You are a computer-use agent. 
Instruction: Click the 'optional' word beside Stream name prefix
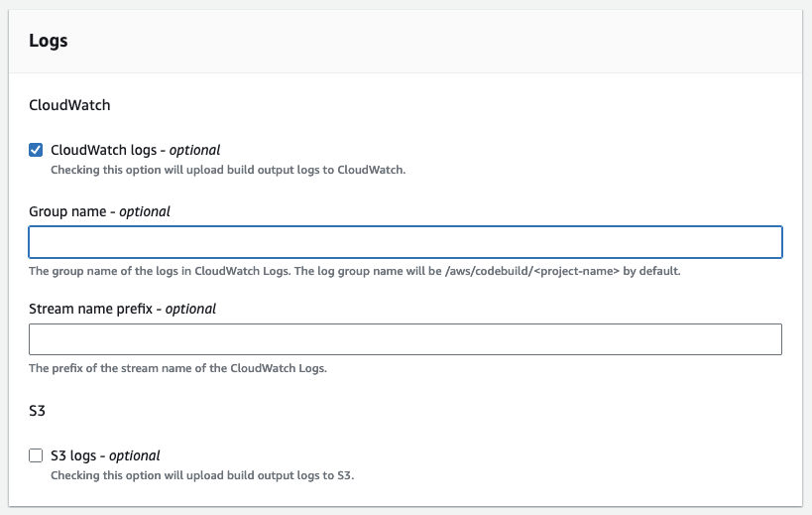190,309
